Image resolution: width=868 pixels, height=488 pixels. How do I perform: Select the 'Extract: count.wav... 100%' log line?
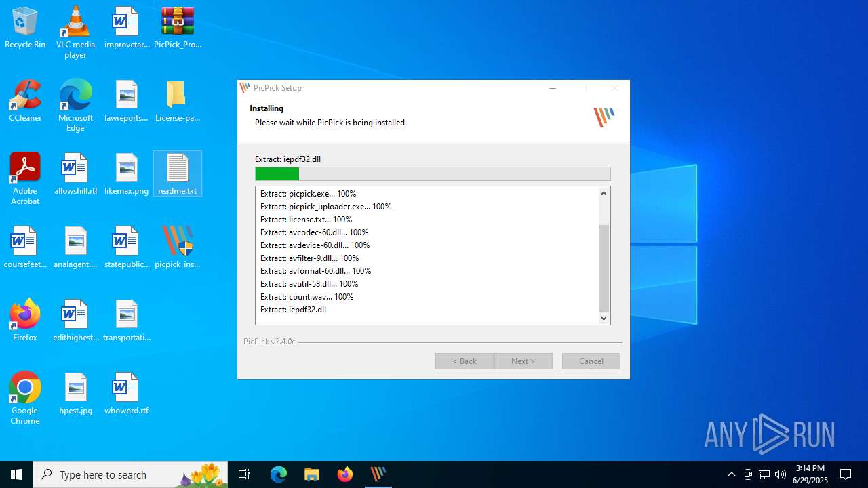[x=307, y=297]
